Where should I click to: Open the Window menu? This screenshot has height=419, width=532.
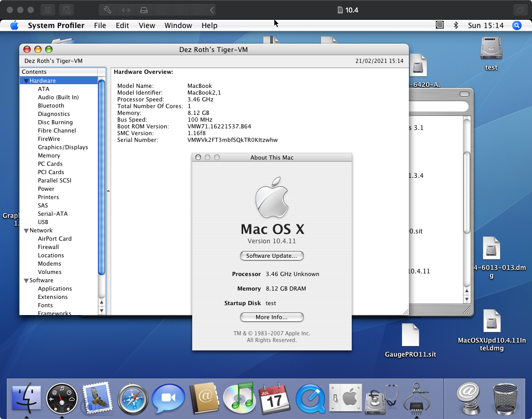178,25
